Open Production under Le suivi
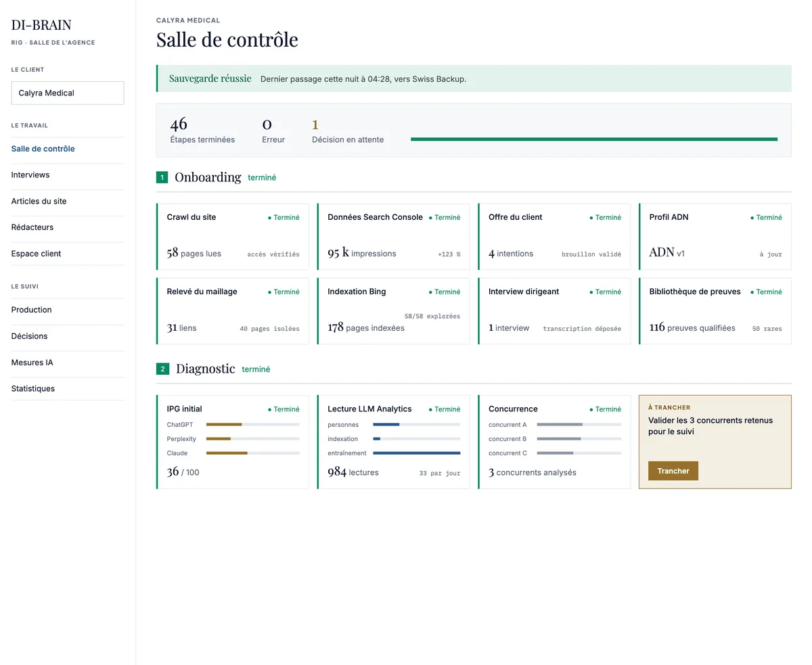The height and width of the screenshot is (665, 812). pos(68,310)
